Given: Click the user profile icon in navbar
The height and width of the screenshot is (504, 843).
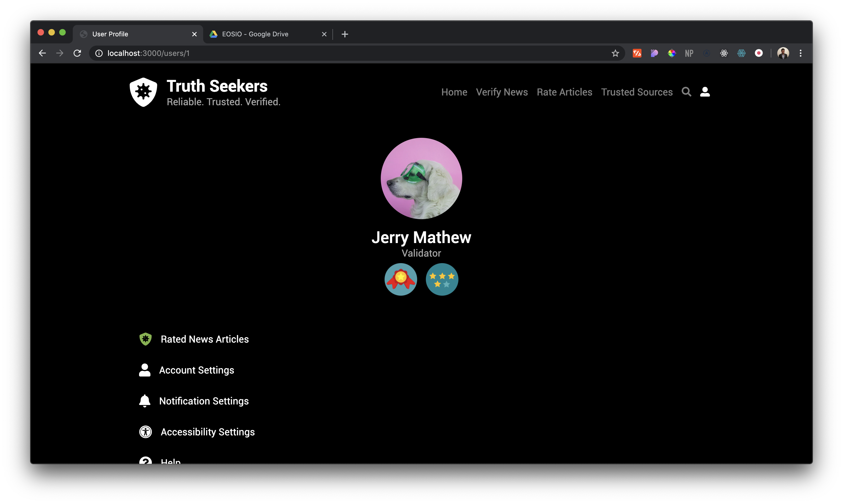Looking at the screenshot, I should tap(705, 92).
